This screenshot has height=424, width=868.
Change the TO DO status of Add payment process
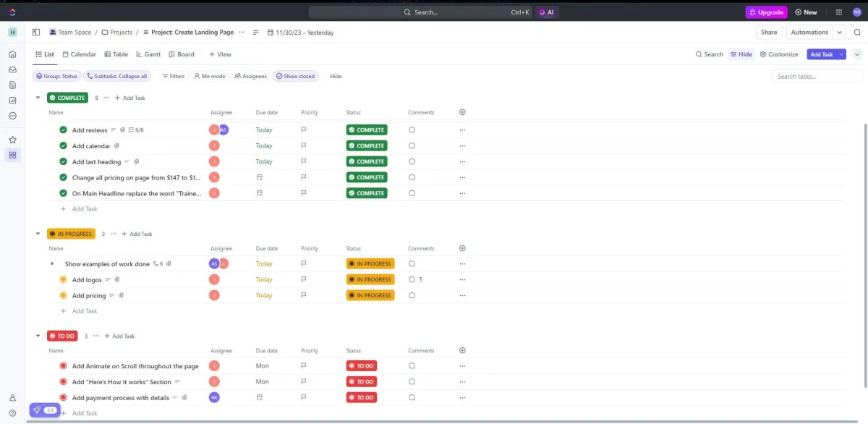(362, 397)
